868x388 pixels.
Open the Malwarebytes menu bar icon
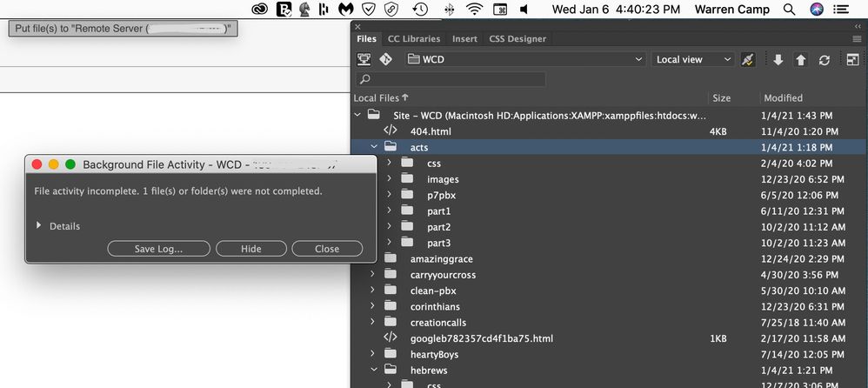(346, 9)
